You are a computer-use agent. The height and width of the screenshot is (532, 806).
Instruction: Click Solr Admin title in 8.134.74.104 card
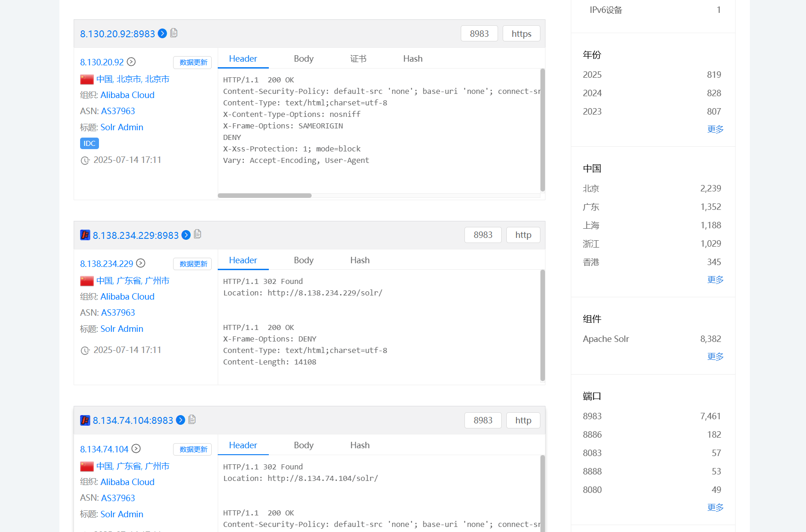tap(122, 515)
